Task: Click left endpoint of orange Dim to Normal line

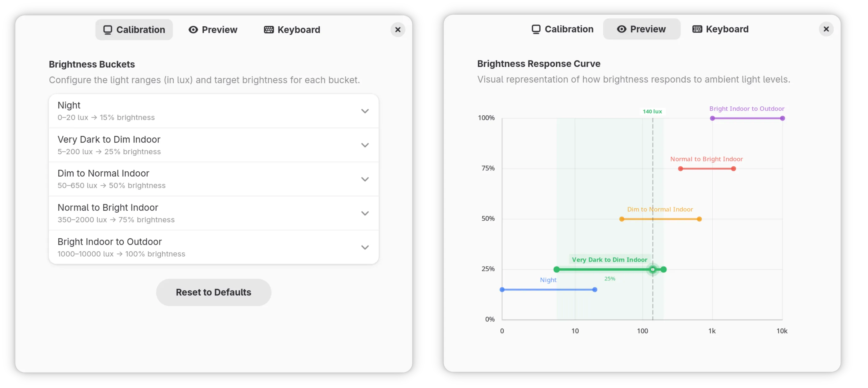Action: [x=622, y=219]
